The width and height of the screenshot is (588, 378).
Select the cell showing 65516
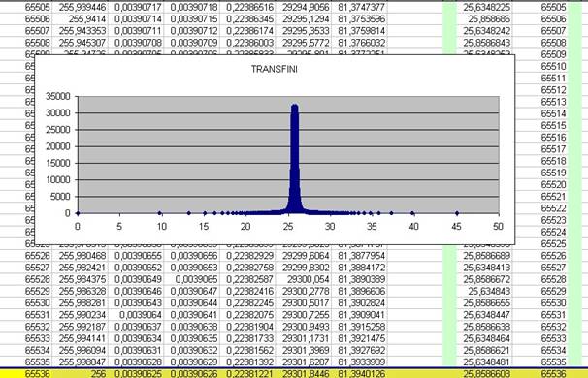click(540, 137)
